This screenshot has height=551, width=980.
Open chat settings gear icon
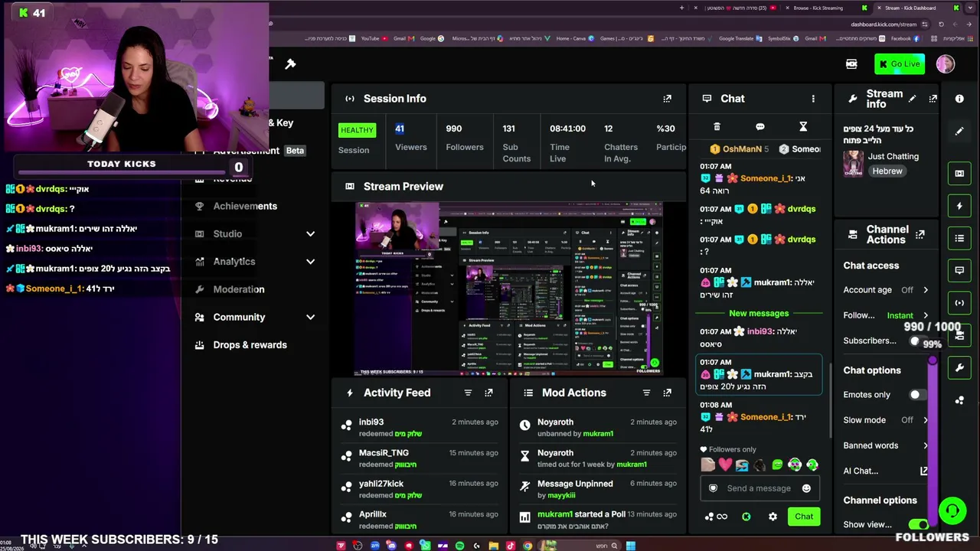(x=773, y=517)
